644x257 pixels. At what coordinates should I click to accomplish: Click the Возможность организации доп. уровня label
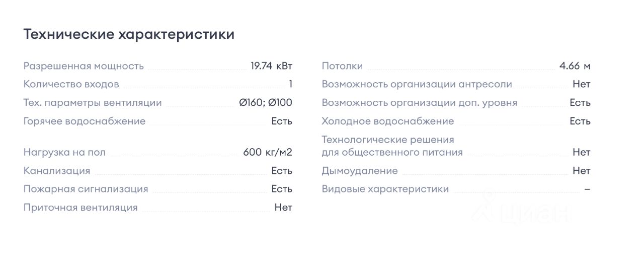click(x=419, y=103)
